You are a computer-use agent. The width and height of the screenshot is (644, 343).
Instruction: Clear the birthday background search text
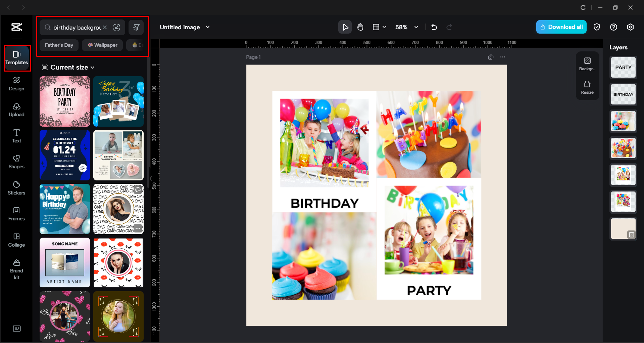[x=105, y=28]
